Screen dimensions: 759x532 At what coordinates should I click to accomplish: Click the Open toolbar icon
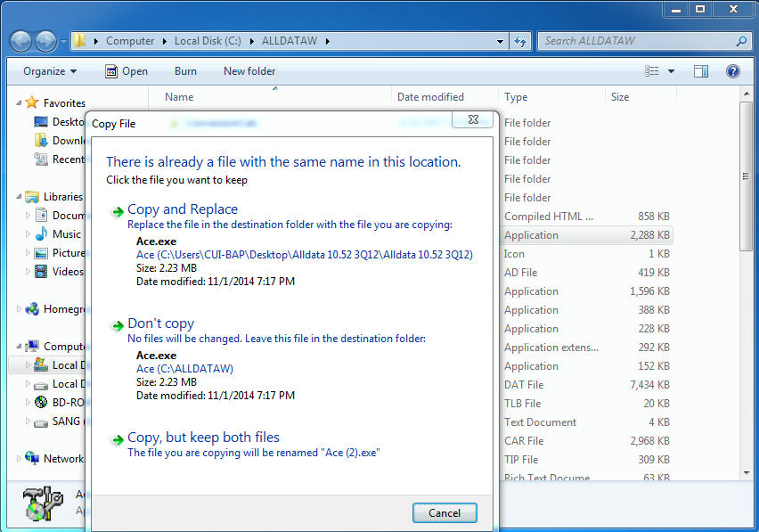[x=111, y=71]
